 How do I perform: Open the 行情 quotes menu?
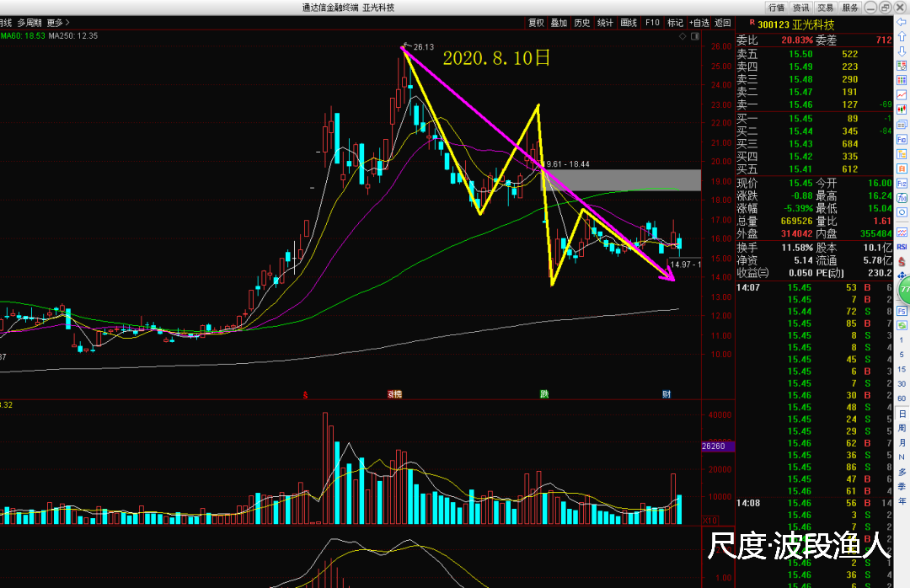click(x=777, y=8)
